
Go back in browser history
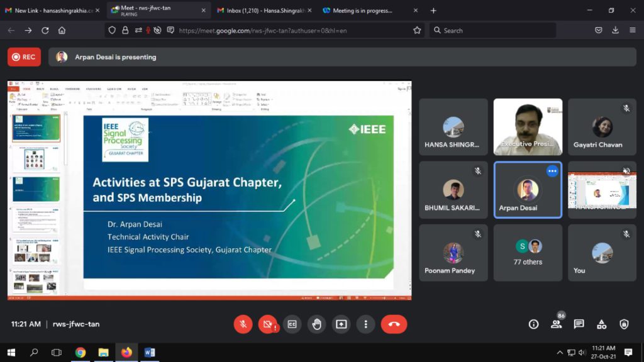point(11,30)
